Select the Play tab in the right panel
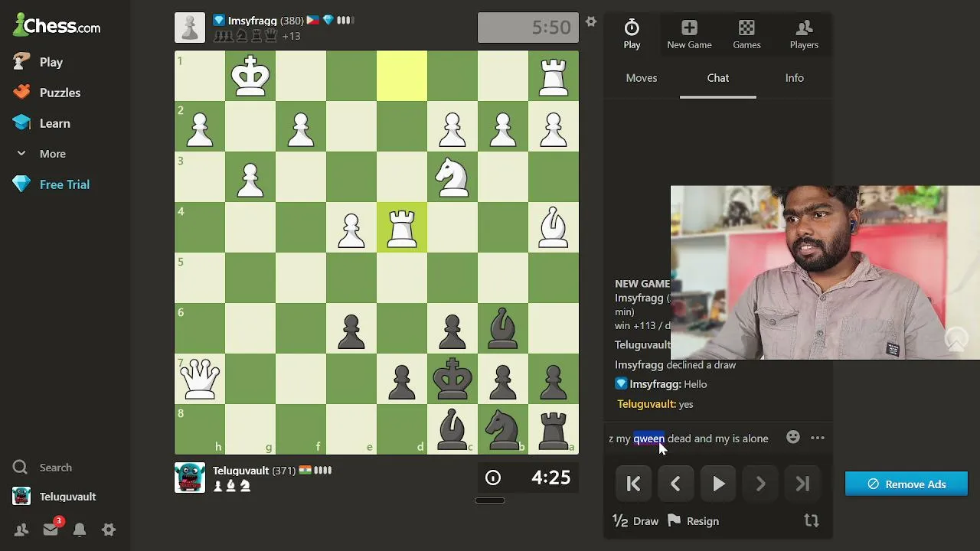 pos(632,34)
